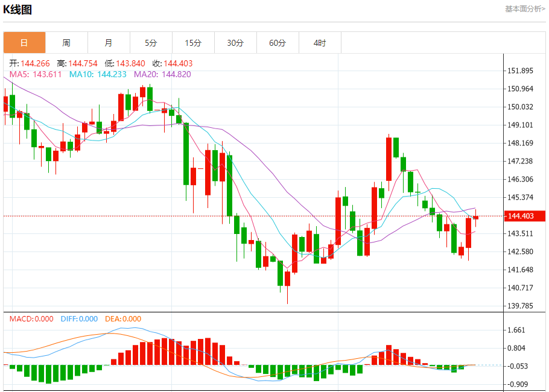Select the 日 daily chart tab
Image resolution: width=549 pixels, height=392 pixels.
(x=25, y=43)
